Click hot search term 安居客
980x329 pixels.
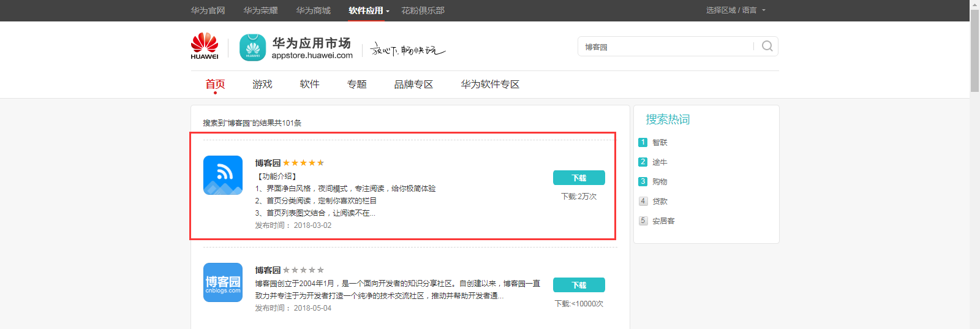663,221
